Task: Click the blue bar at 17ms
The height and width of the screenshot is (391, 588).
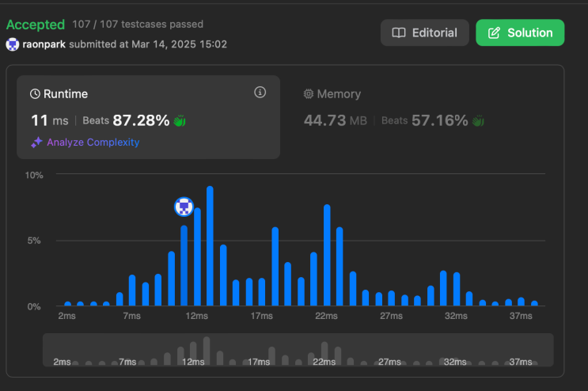Action: pos(262,292)
